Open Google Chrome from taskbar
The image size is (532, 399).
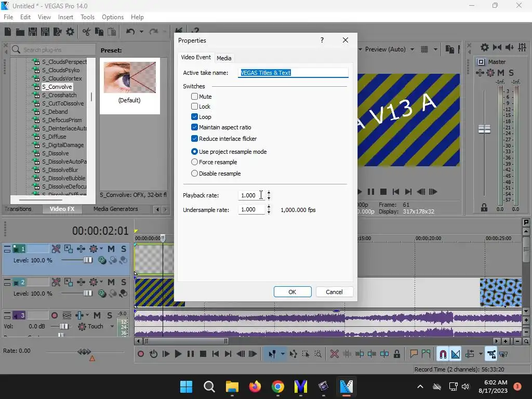tap(278, 387)
